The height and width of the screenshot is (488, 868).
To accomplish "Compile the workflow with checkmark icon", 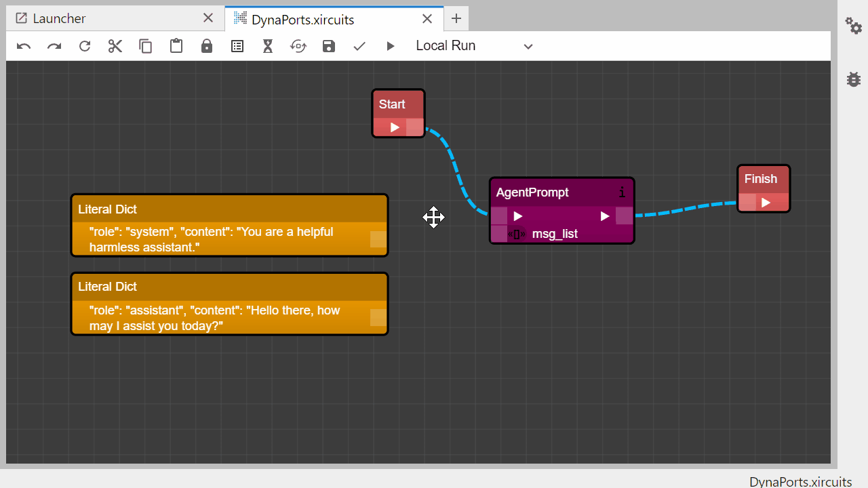I will (x=359, y=46).
